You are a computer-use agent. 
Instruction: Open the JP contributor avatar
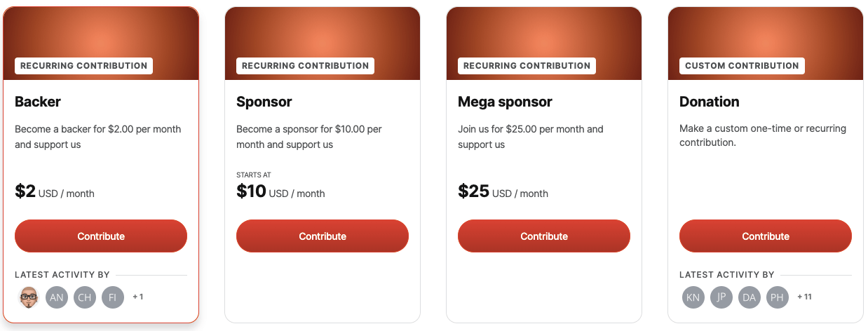click(x=721, y=297)
